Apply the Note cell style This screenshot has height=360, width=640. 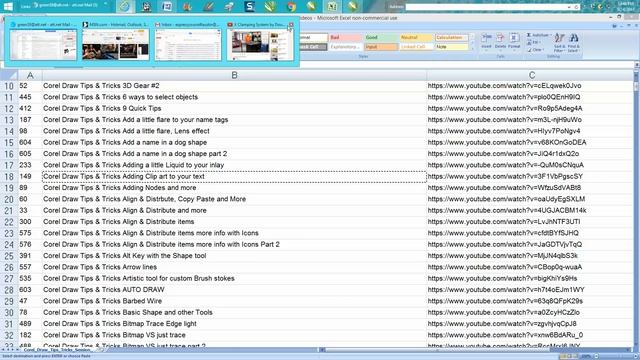point(451,47)
